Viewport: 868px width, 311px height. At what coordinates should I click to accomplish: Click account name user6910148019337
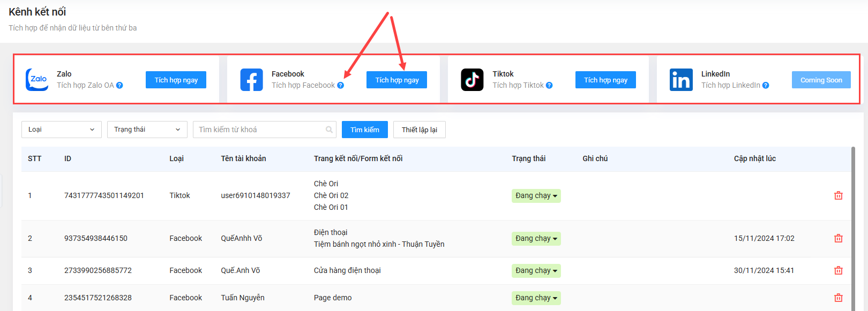click(x=256, y=195)
